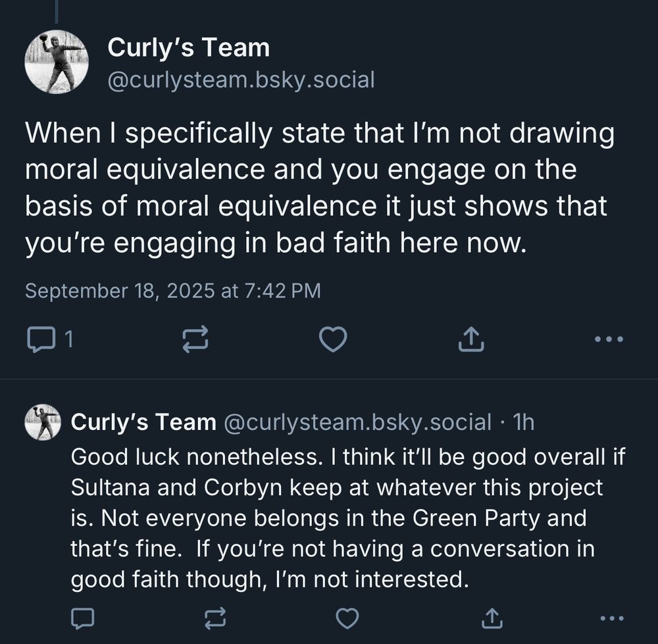Click the reply's @curlysteam.bsky.social handle
This screenshot has height=644, width=658.
tap(359, 422)
